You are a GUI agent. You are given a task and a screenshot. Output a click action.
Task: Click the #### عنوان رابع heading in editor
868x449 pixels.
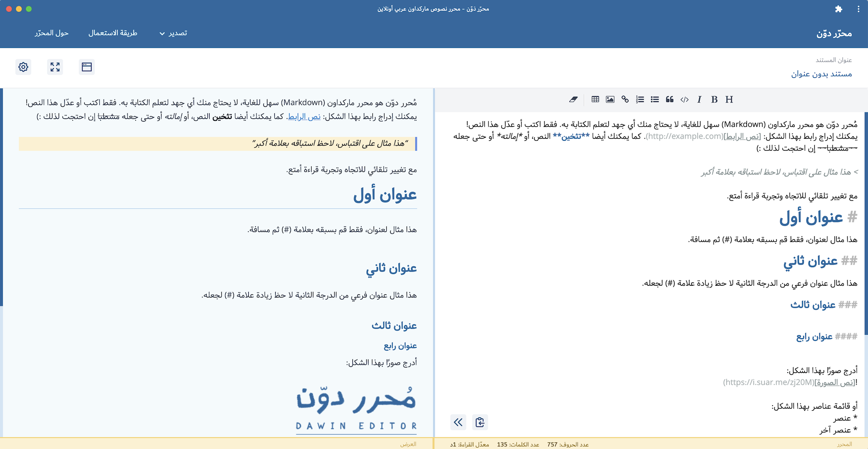pyautogui.click(x=827, y=337)
